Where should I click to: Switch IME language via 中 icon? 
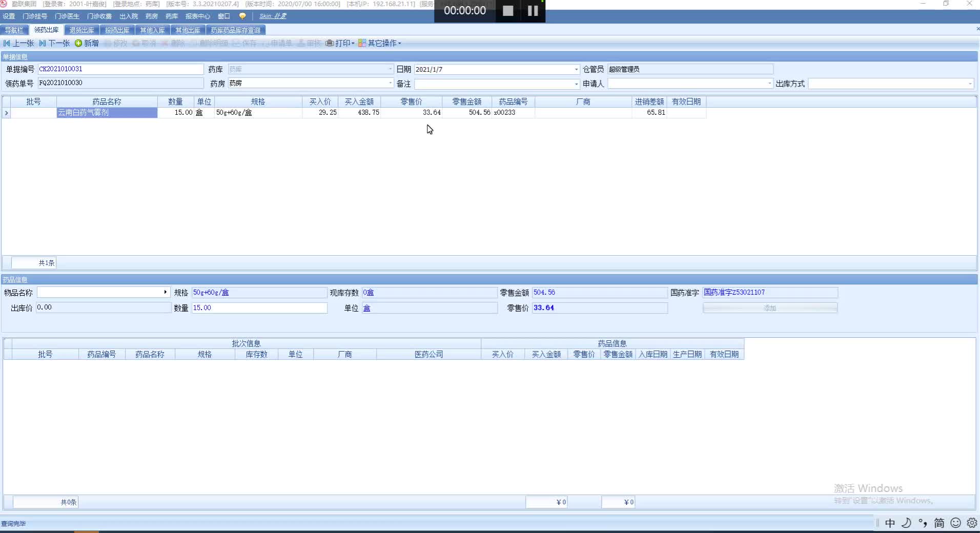pyautogui.click(x=890, y=523)
